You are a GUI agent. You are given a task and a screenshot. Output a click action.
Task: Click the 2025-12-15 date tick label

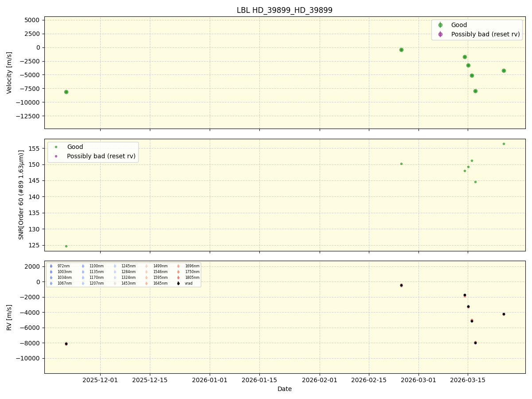(x=150, y=379)
